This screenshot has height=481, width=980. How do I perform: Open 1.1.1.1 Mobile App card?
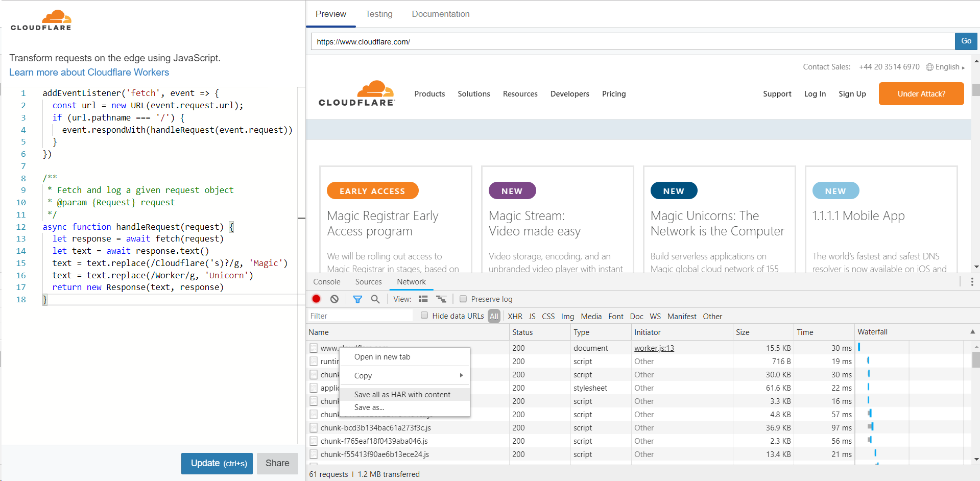pos(881,220)
